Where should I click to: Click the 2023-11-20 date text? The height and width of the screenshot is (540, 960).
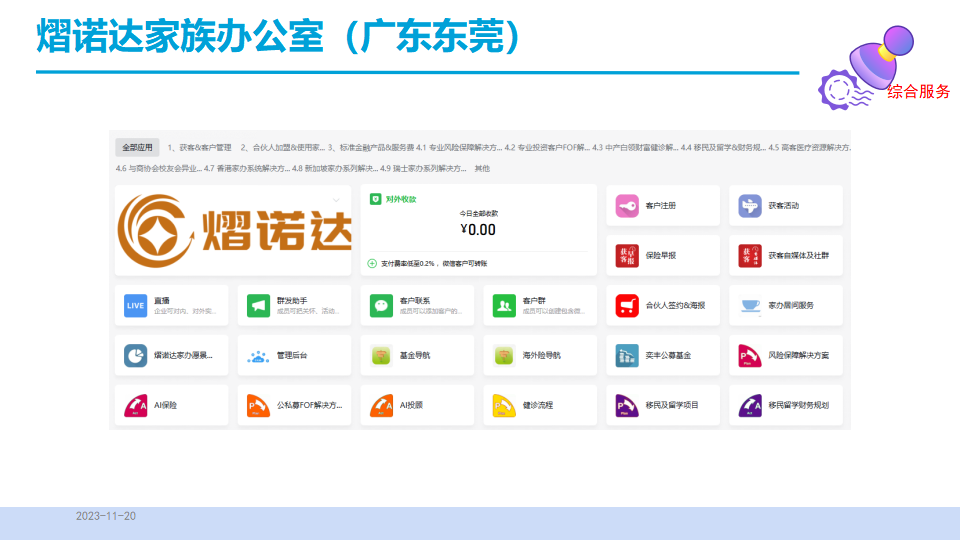pos(106,516)
